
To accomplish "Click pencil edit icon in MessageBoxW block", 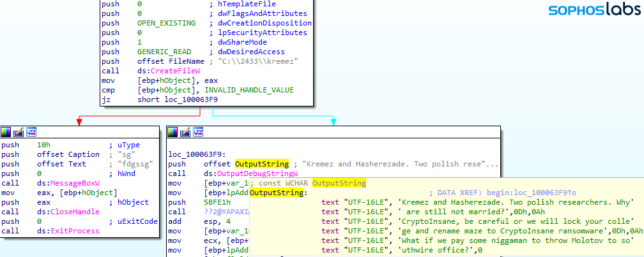I will 19,132.
